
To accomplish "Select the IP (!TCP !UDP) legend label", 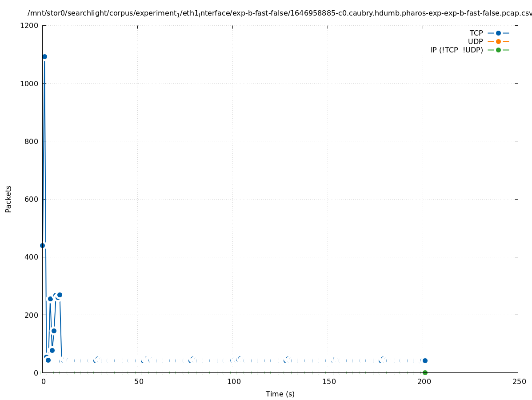I will tap(456, 50).
